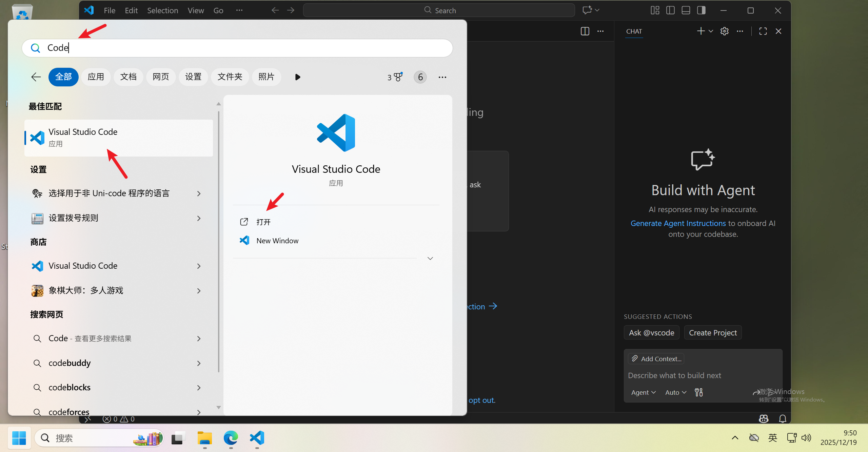Open the Copilot status icon in status bar
The width and height of the screenshot is (868, 452).
(x=763, y=419)
